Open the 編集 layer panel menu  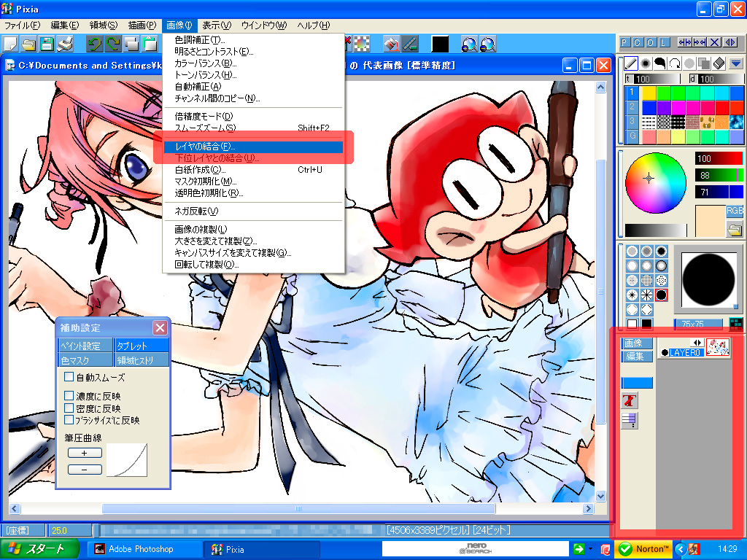pos(636,356)
